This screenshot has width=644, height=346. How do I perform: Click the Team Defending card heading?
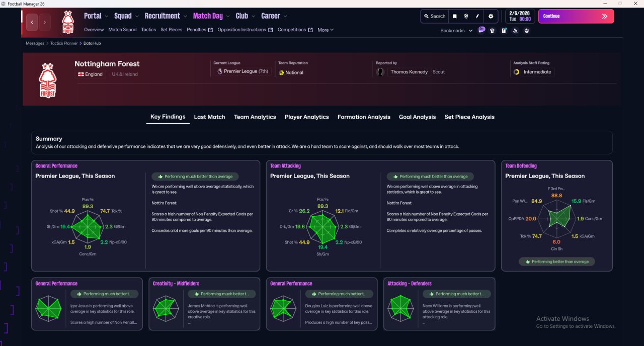point(521,166)
